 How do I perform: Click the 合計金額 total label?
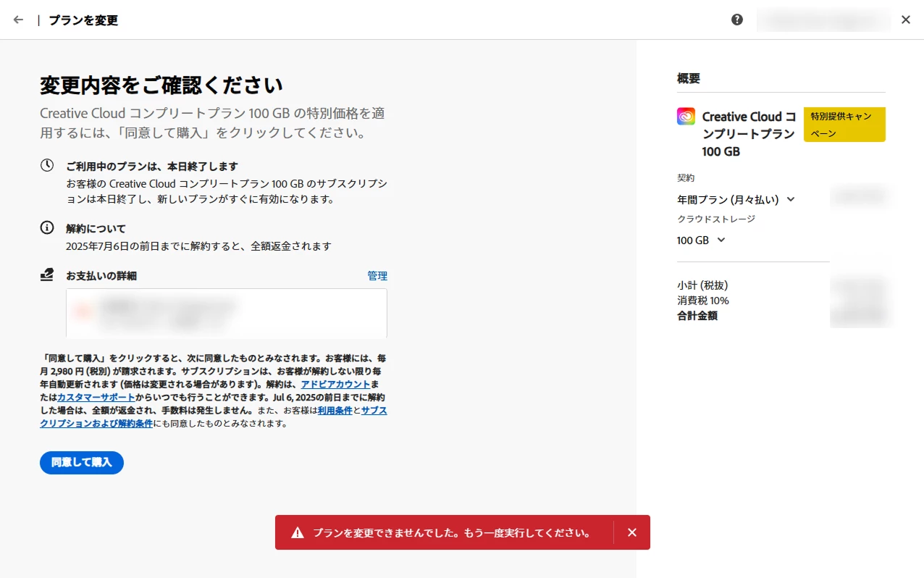[x=697, y=316]
